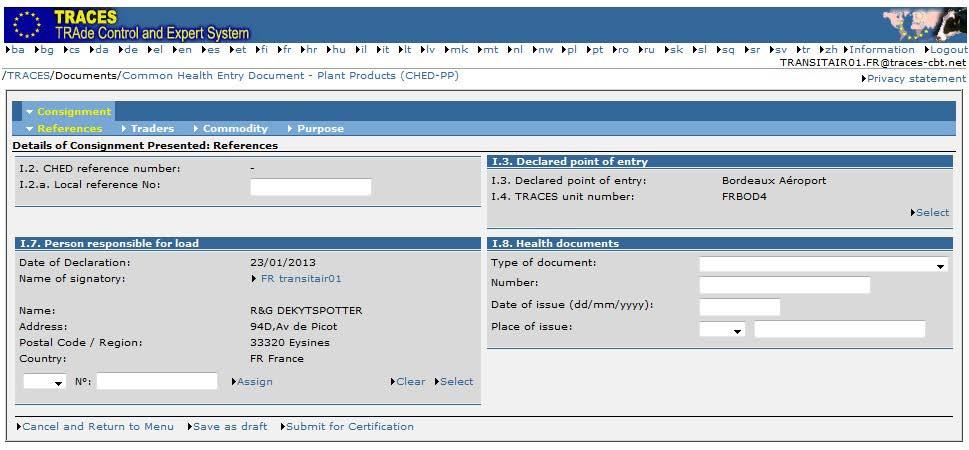Go to TRACES breadcrumb link

(28, 75)
